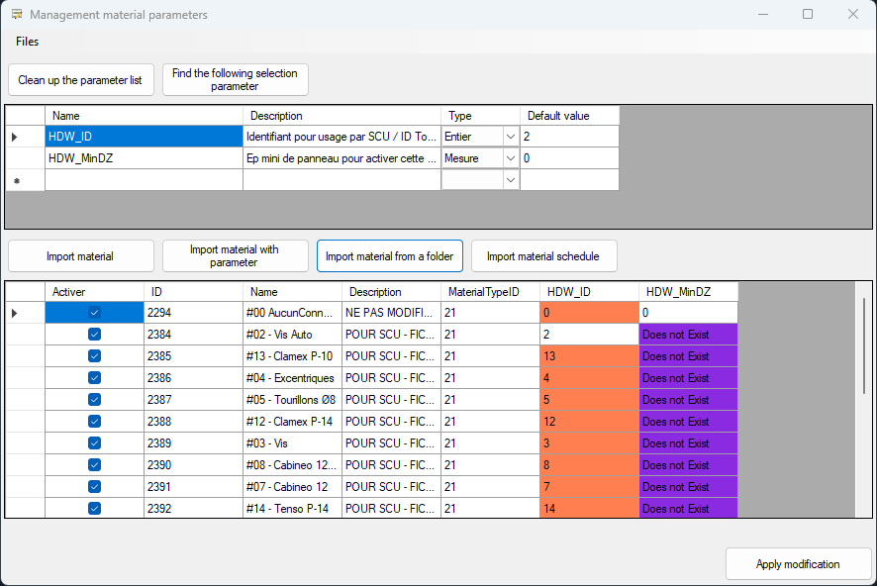
Task: Click the HDW_ID column header in material grid
Action: pos(590,292)
